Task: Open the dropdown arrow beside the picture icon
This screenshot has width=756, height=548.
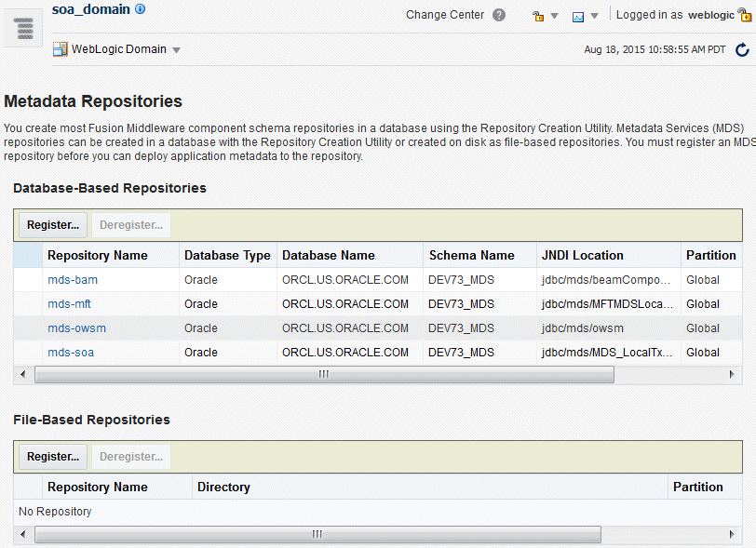Action: (595, 16)
